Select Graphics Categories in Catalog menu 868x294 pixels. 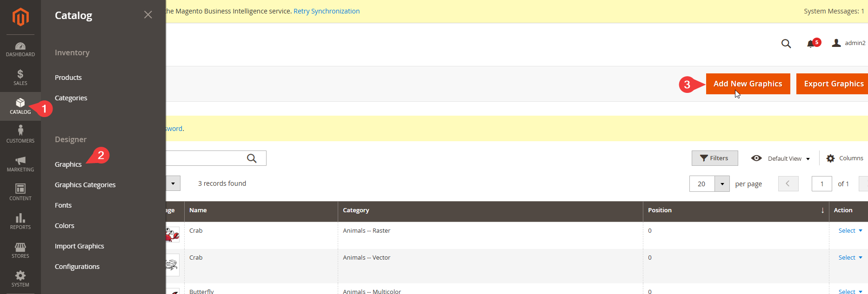[85, 185]
